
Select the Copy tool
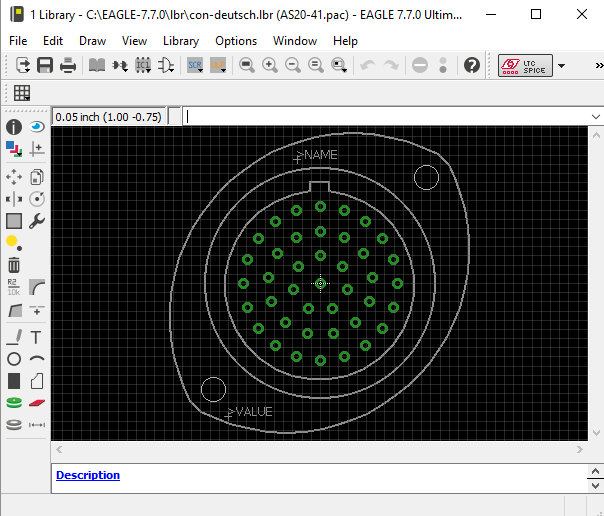pyautogui.click(x=37, y=177)
